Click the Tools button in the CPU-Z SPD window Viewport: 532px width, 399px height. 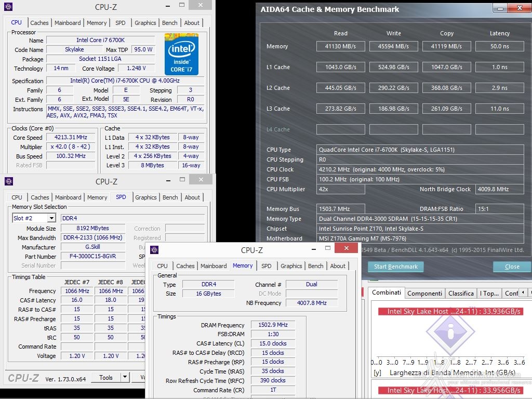coord(106,377)
